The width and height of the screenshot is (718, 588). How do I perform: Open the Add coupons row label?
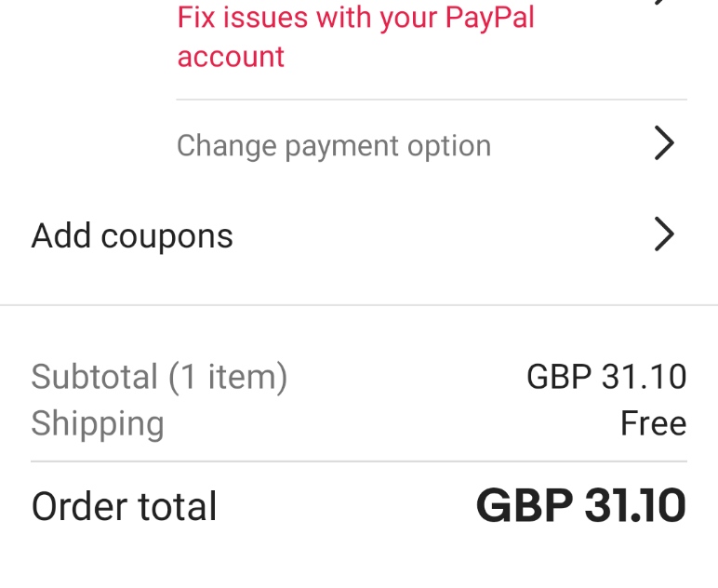coord(132,236)
